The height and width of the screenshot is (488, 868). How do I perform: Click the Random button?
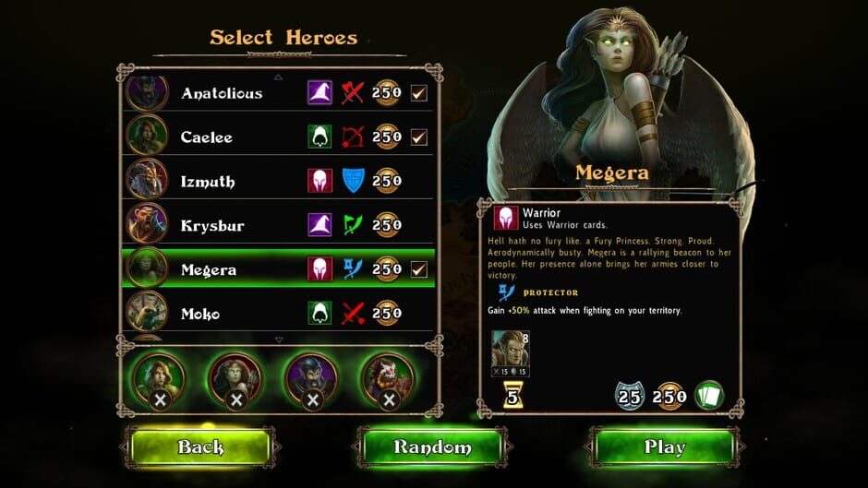click(432, 446)
